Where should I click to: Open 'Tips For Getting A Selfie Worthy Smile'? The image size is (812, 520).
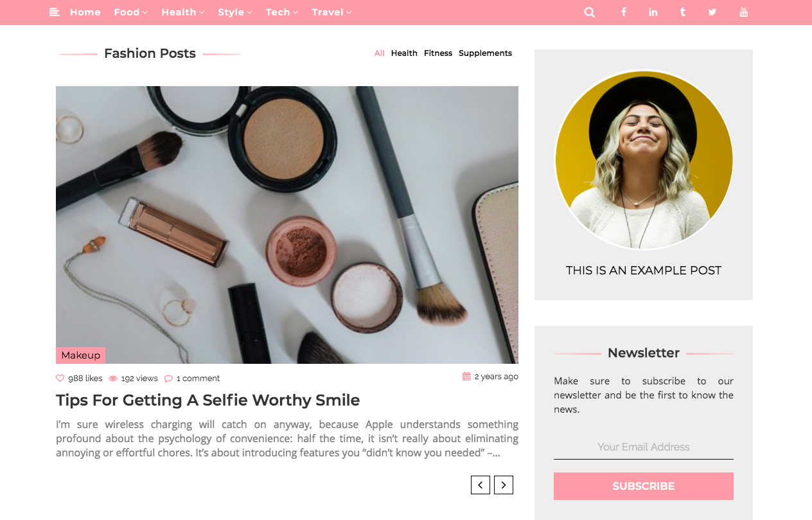[207, 400]
